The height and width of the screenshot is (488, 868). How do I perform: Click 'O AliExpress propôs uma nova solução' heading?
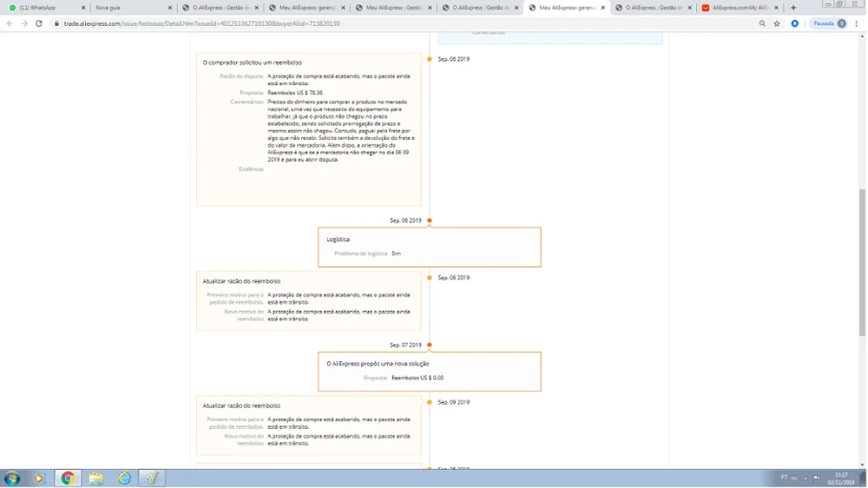[378, 364]
